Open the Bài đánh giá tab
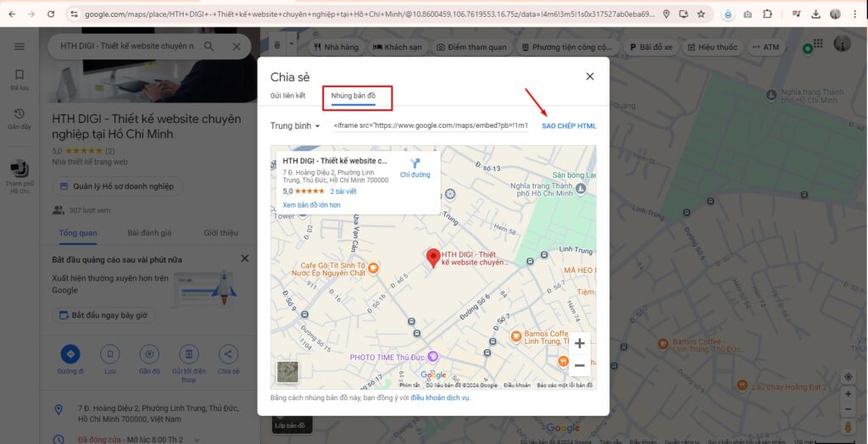 tap(149, 232)
